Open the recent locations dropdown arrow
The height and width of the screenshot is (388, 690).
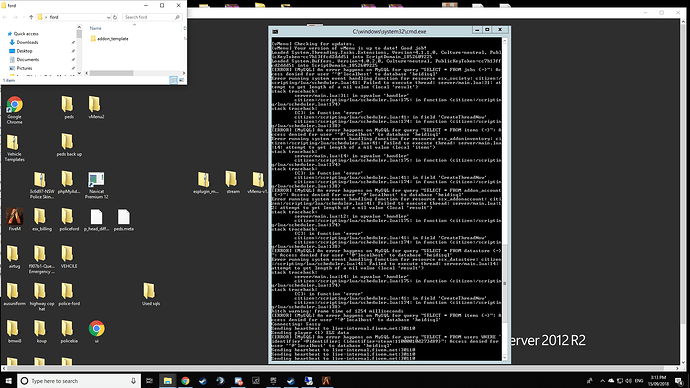click(x=23, y=17)
